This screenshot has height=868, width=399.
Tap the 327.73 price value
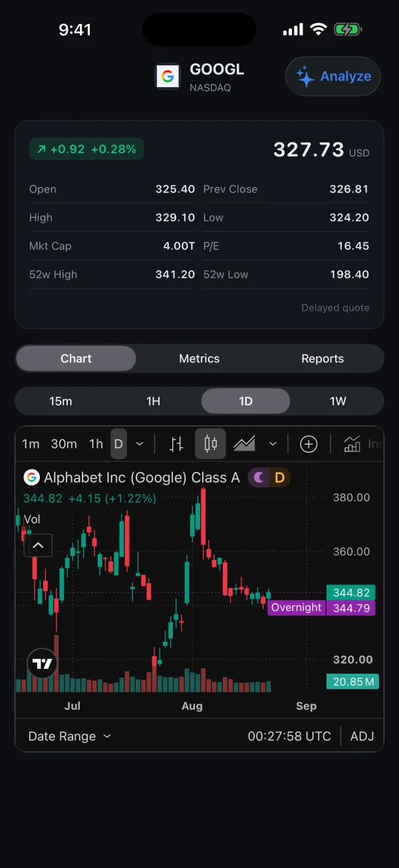tap(309, 149)
